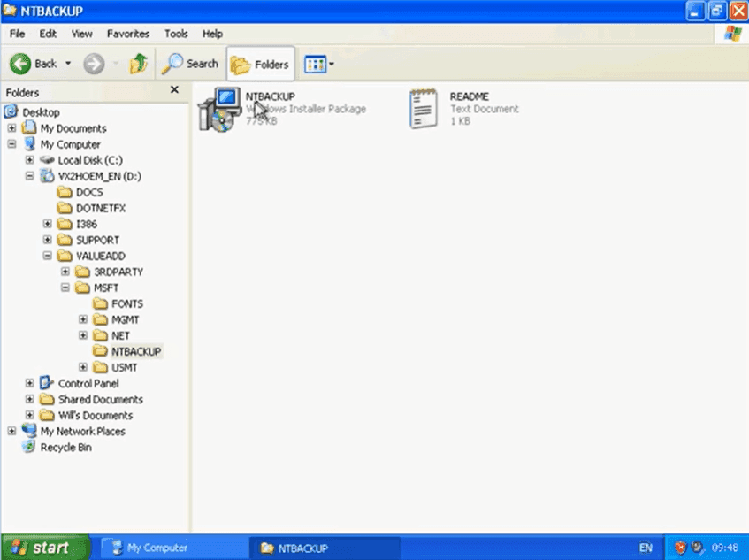This screenshot has height=560, width=749.
Task: Select the I386 folder icon
Action: tap(65, 224)
